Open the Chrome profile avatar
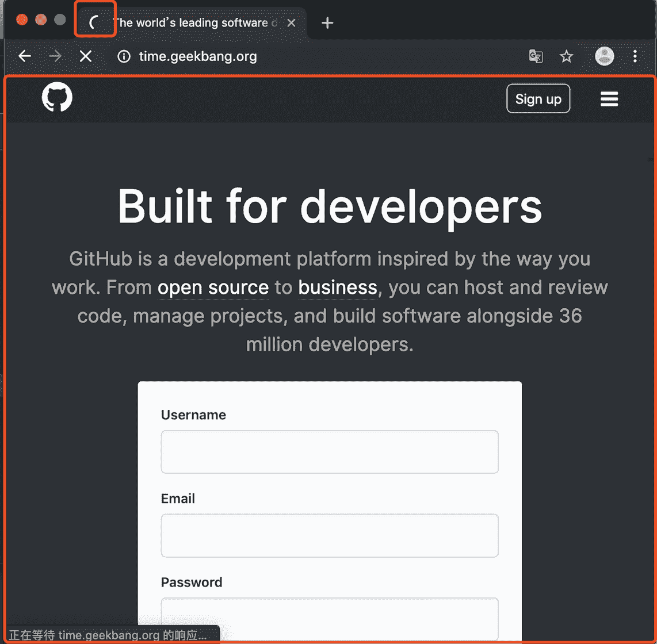The width and height of the screenshot is (657, 644). coord(605,56)
